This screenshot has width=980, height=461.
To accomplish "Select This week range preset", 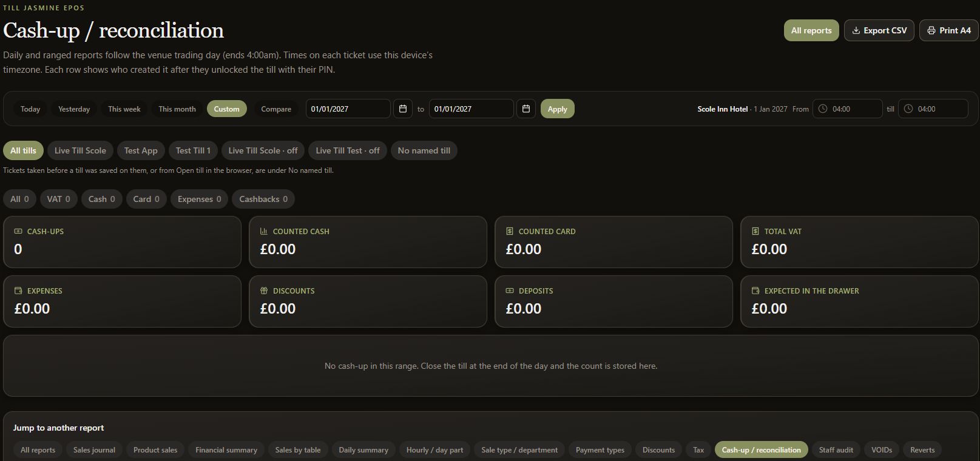I will [124, 109].
